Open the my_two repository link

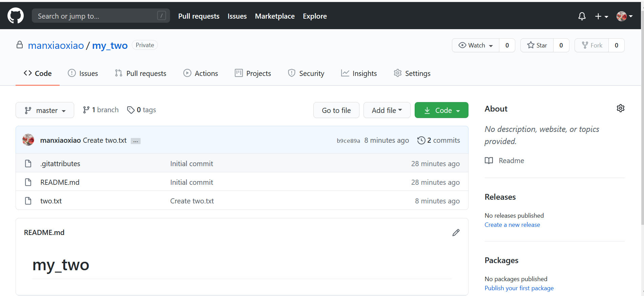[x=110, y=45]
